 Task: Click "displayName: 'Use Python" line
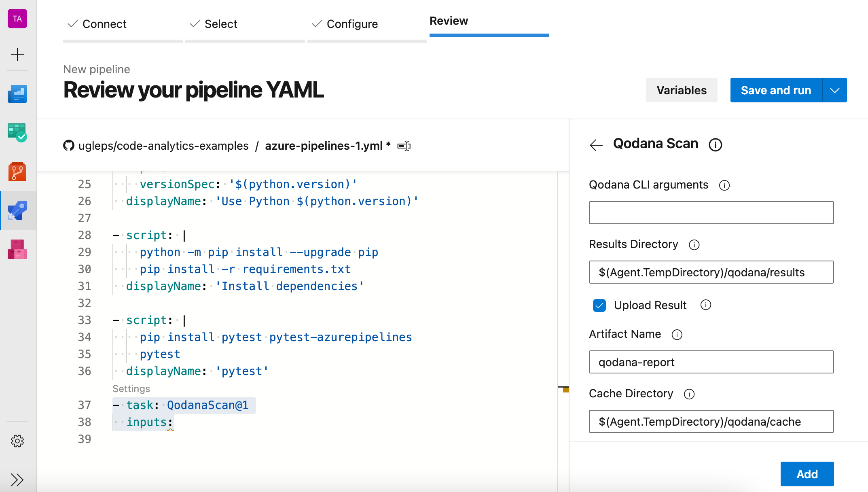pyautogui.click(x=272, y=201)
